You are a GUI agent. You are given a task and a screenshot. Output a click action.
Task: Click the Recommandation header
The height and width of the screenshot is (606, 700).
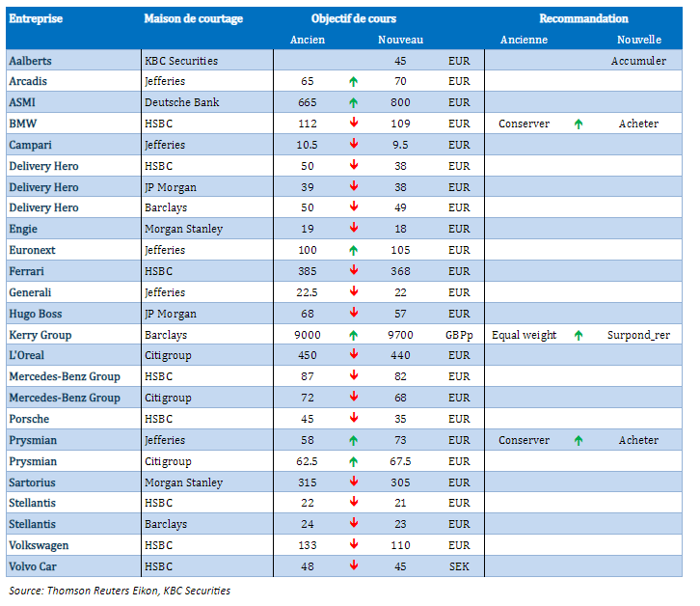tap(583, 18)
